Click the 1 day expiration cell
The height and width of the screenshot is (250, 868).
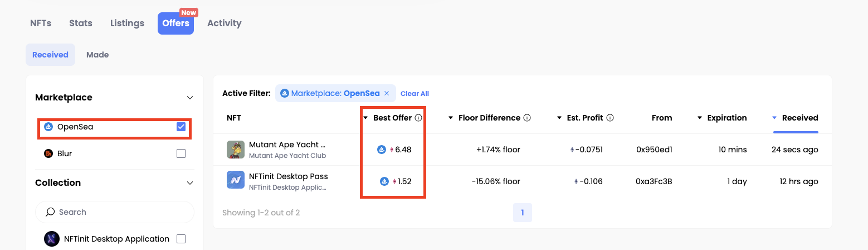737,181
